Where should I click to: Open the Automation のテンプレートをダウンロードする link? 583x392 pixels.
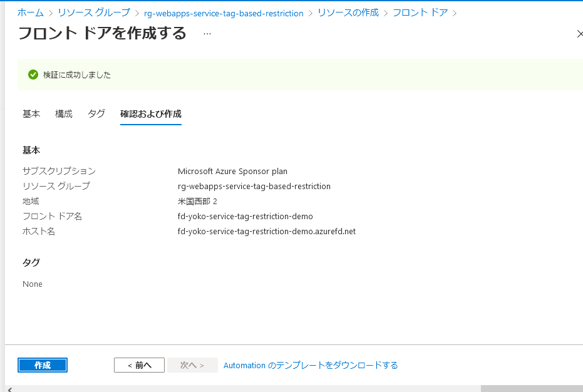310,365
